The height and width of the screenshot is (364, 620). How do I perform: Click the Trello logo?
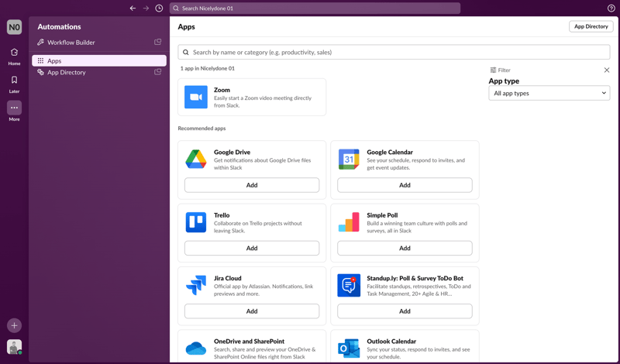(x=196, y=222)
